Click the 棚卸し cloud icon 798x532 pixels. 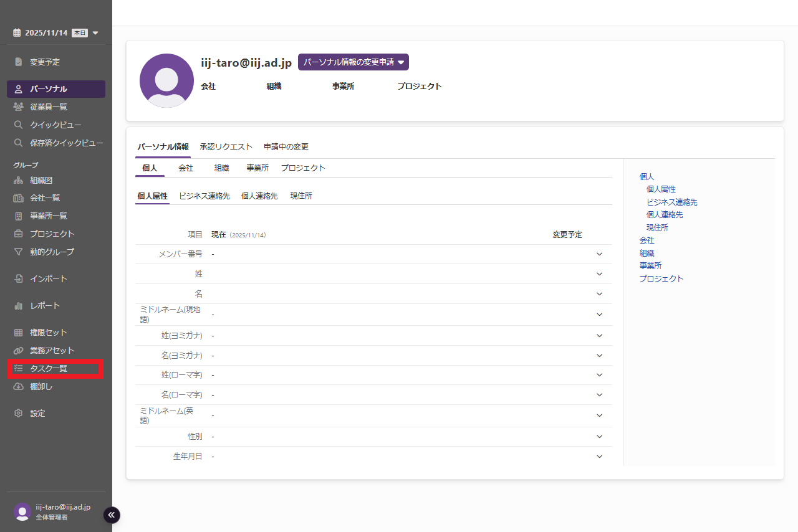(x=19, y=386)
